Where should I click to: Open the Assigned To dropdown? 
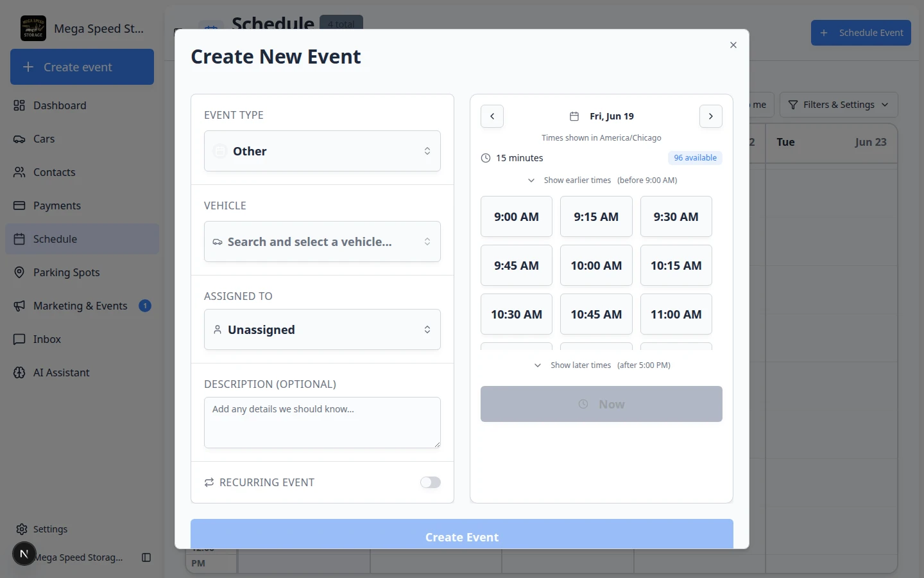pyautogui.click(x=322, y=329)
